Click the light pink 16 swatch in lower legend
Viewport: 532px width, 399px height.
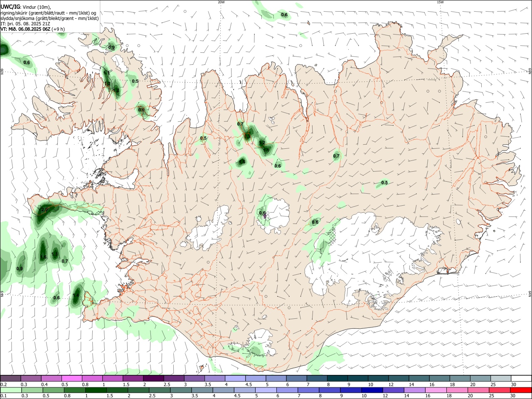click(x=436, y=390)
